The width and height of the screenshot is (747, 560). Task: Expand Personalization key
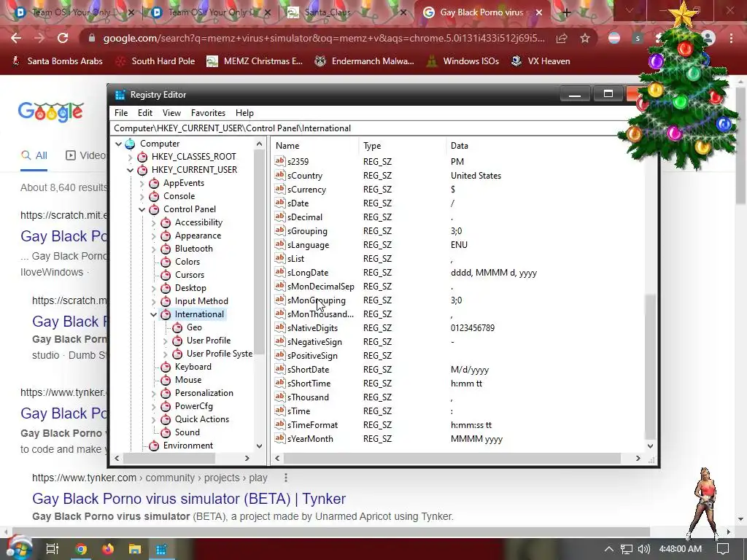[153, 393]
